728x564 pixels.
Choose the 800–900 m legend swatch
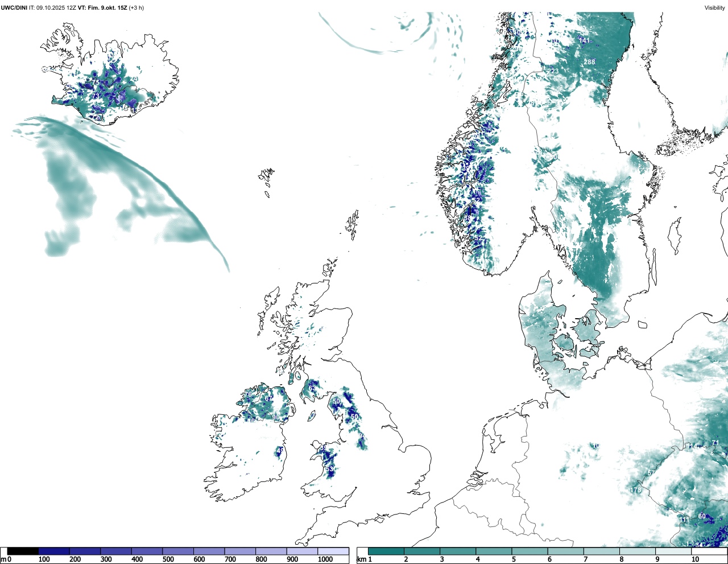tap(271, 551)
